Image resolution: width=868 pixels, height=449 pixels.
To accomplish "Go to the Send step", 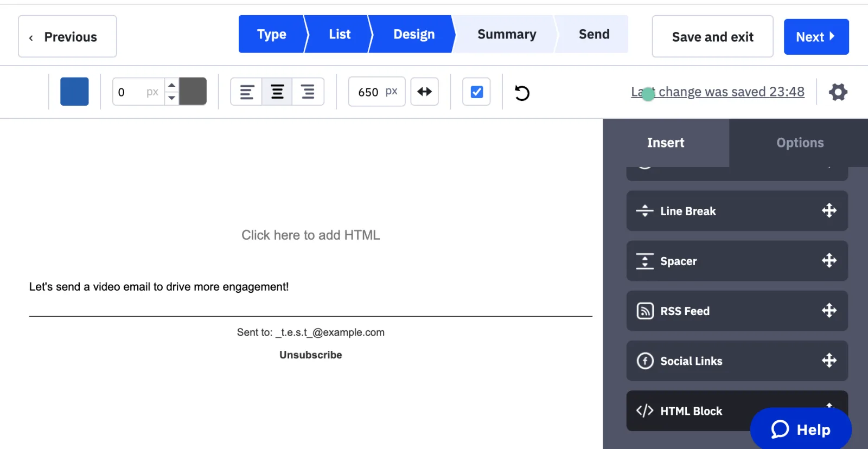I will 594,34.
